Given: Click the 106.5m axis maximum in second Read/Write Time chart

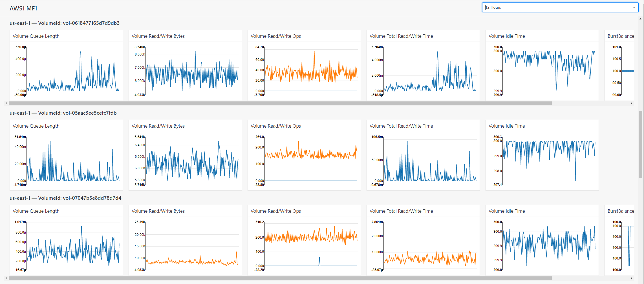Looking at the screenshot, I should [377, 137].
